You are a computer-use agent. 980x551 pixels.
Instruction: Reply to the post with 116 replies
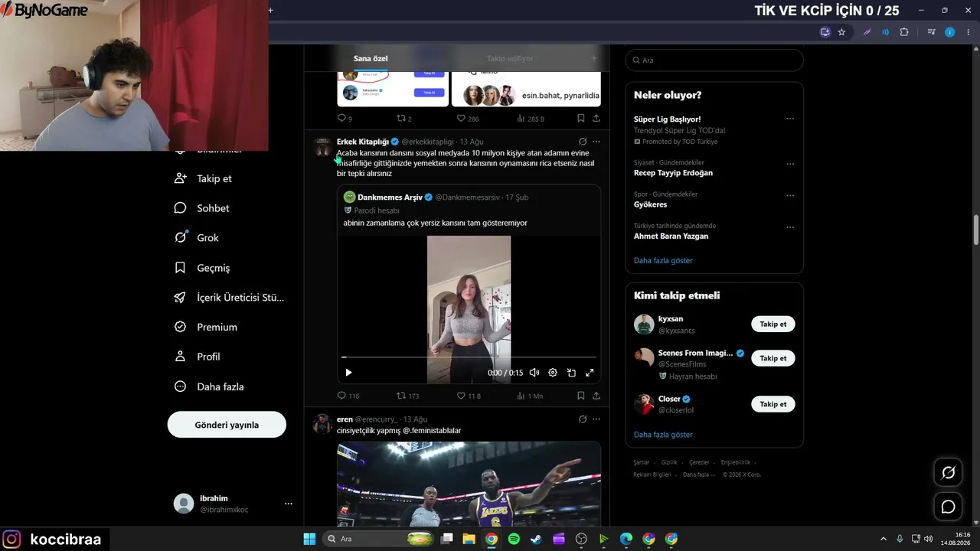pyautogui.click(x=348, y=396)
